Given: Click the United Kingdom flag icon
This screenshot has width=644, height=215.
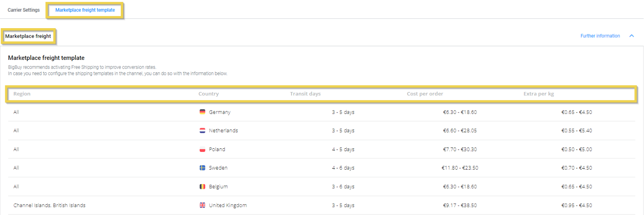Looking at the screenshot, I should pos(202,205).
